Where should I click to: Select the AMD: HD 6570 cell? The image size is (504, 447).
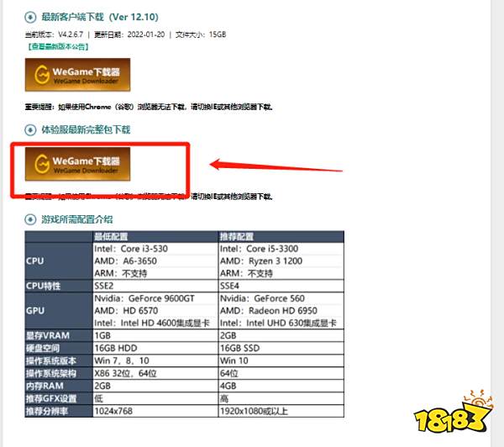coord(155,311)
